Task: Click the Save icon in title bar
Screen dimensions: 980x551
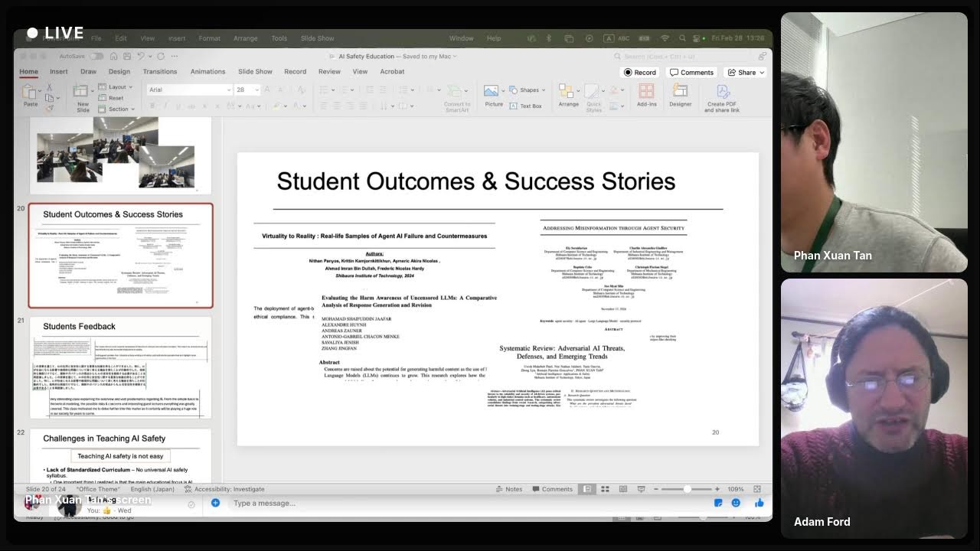Action: 126,56
